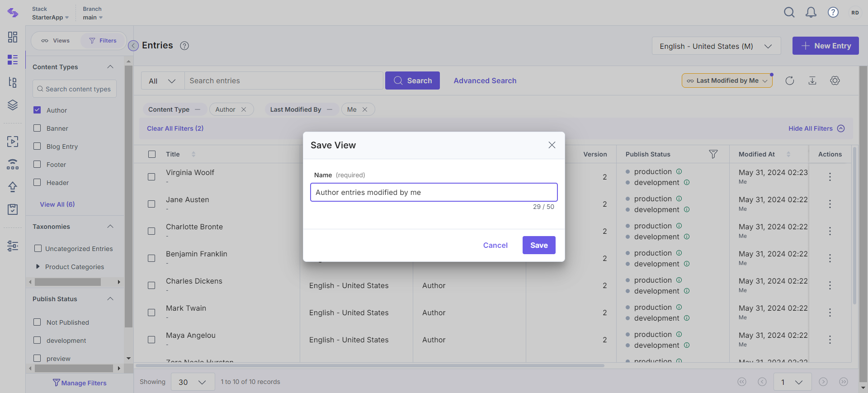Open table settings gear icon

[x=835, y=80]
